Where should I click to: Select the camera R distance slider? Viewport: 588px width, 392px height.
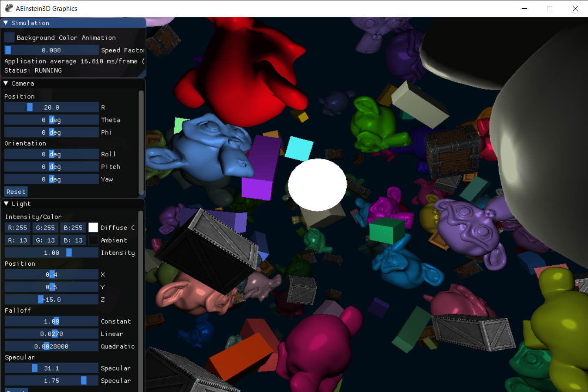[51, 107]
